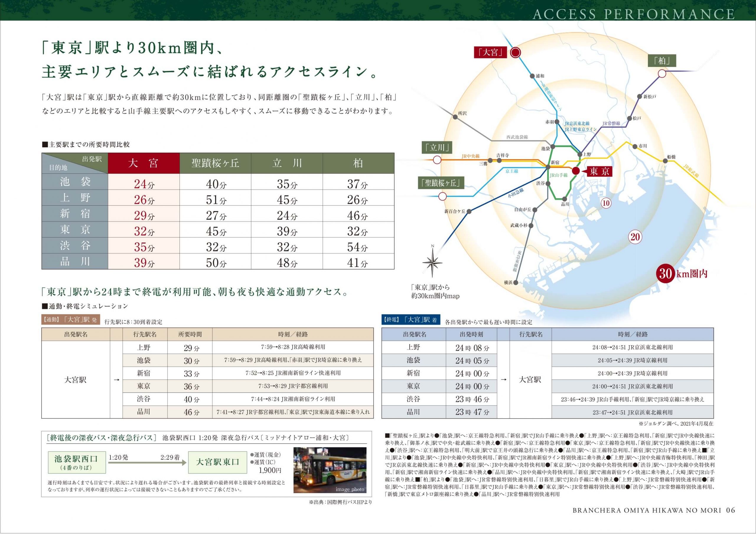Click the 立川 to 品川 48分 cell
This screenshot has height=534, width=756.
287,261
